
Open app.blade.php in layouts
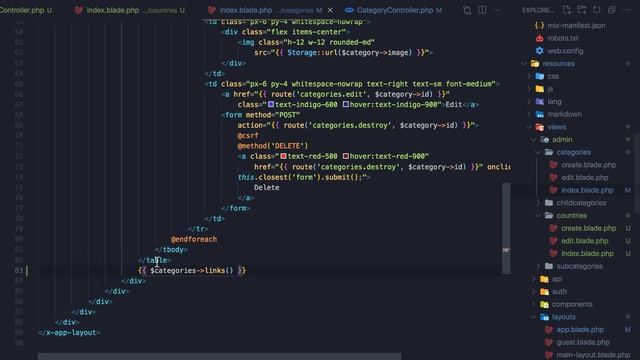[x=580, y=329]
